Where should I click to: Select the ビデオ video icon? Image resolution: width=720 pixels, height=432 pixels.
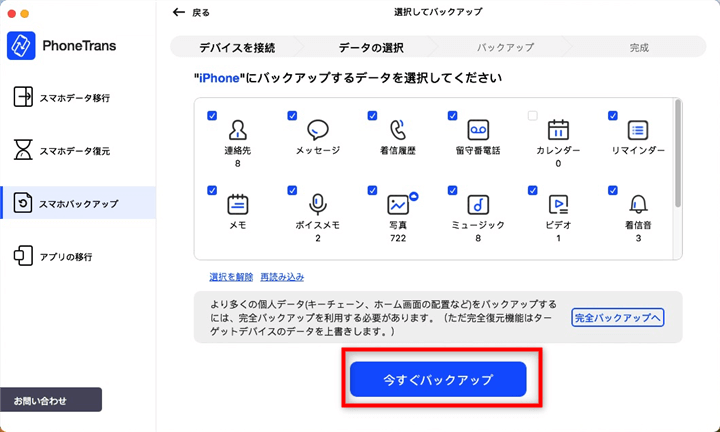click(x=558, y=205)
